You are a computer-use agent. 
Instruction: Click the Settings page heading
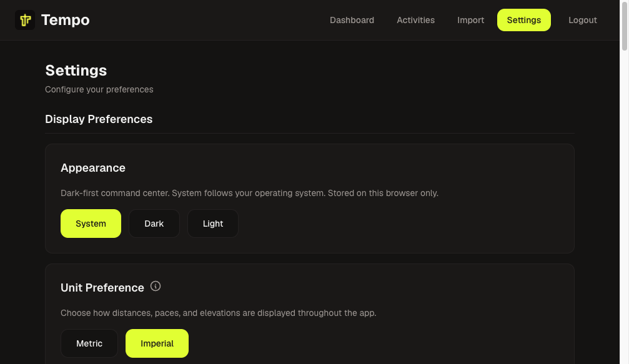tap(76, 71)
